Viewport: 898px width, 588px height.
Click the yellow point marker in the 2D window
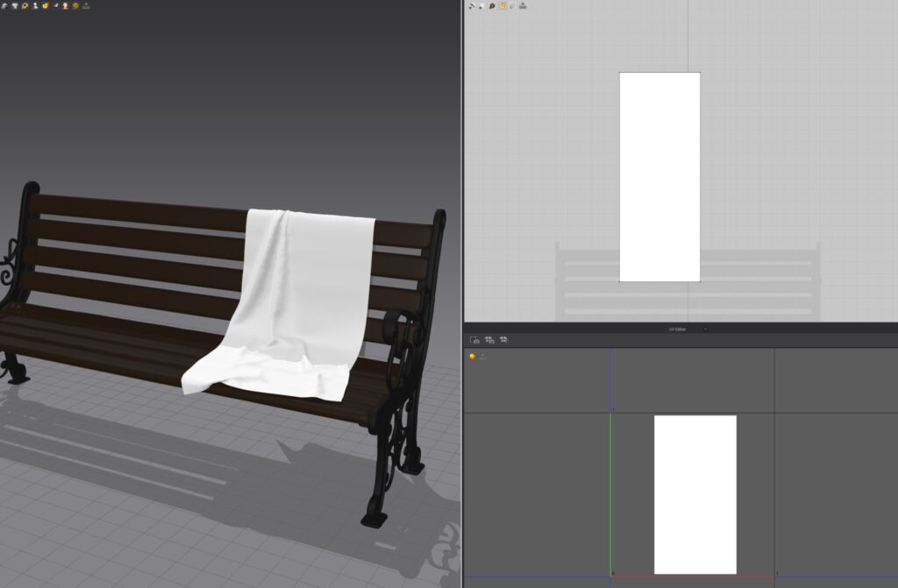pyautogui.click(x=471, y=356)
